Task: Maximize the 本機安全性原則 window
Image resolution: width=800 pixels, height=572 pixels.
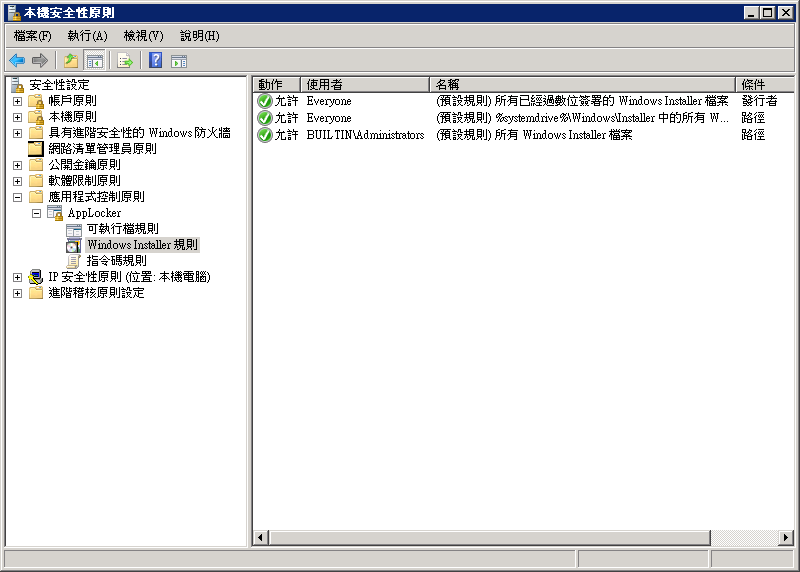Action: click(x=767, y=12)
